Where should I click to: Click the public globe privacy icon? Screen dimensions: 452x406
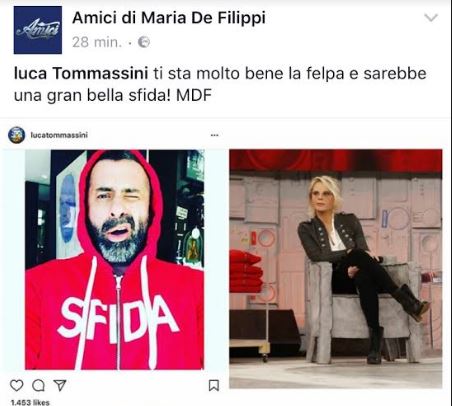click(x=144, y=42)
